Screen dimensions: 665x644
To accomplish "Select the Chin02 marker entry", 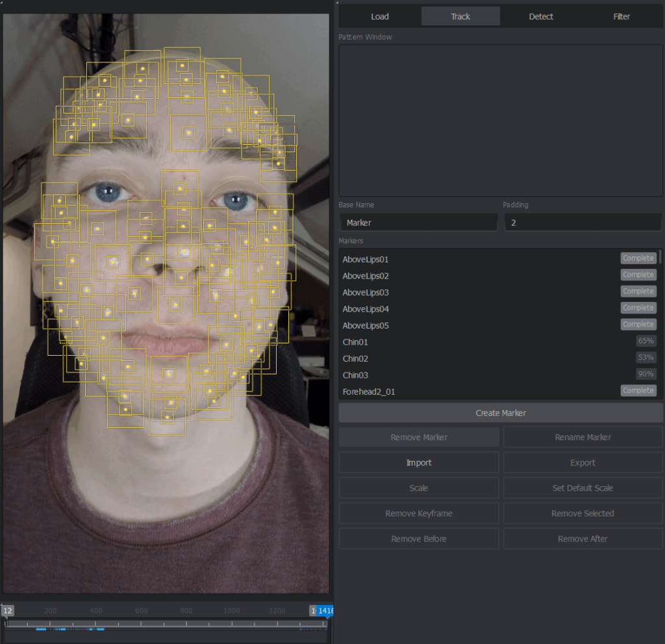I will tap(355, 358).
